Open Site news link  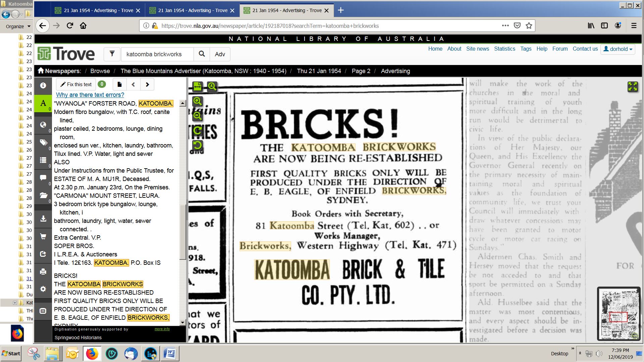[478, 49]
